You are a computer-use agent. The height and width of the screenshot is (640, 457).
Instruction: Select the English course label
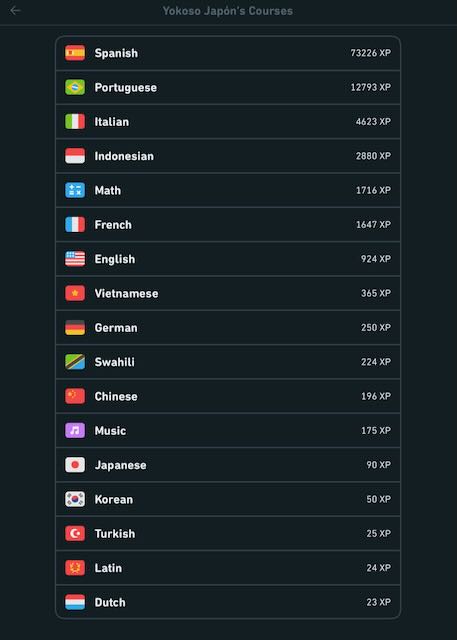point(115,259)
